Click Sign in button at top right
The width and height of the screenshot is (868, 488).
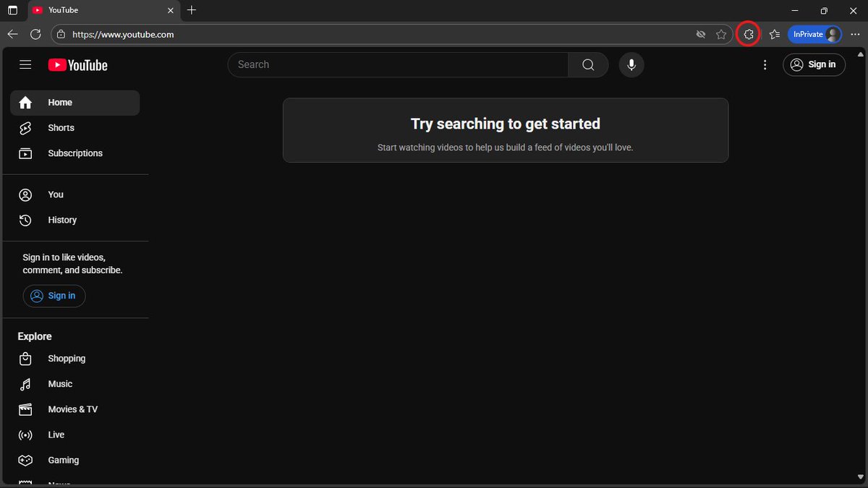point(814,64)
